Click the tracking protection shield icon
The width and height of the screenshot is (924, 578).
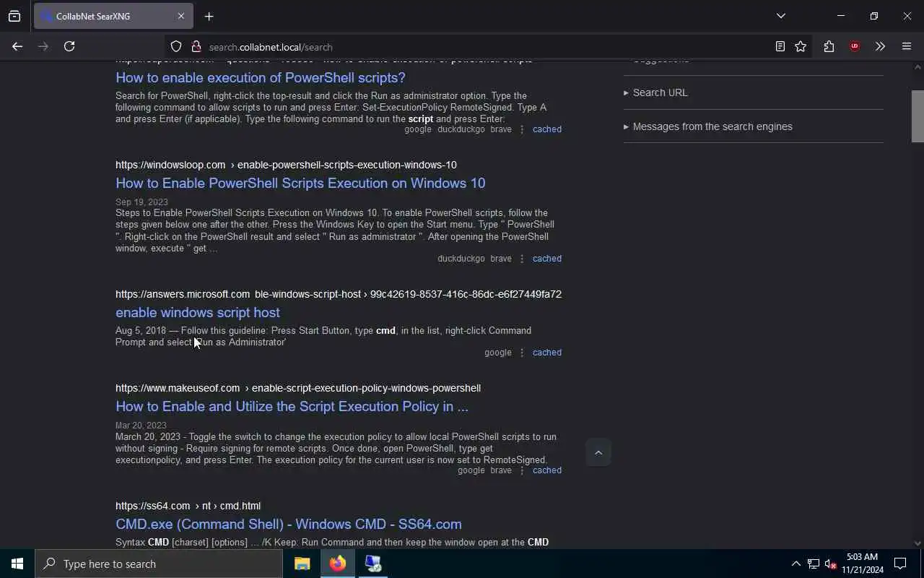tap(176, 47)
